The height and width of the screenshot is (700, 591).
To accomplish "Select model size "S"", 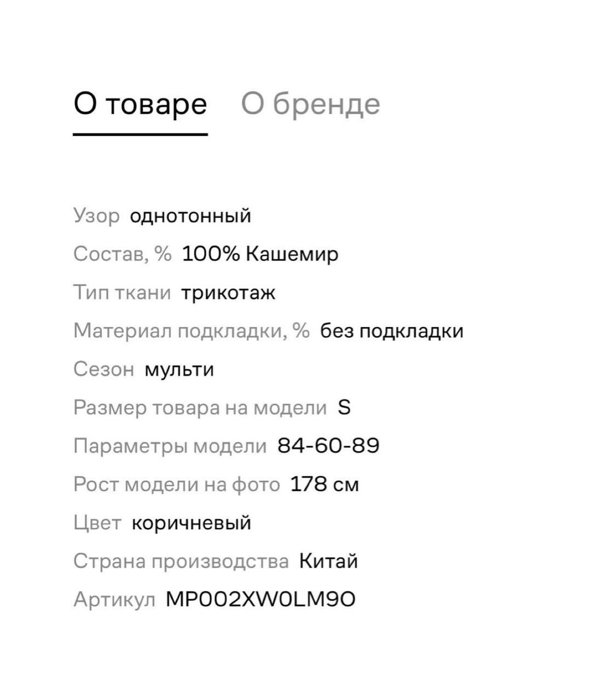I will [x=345, y=407].
